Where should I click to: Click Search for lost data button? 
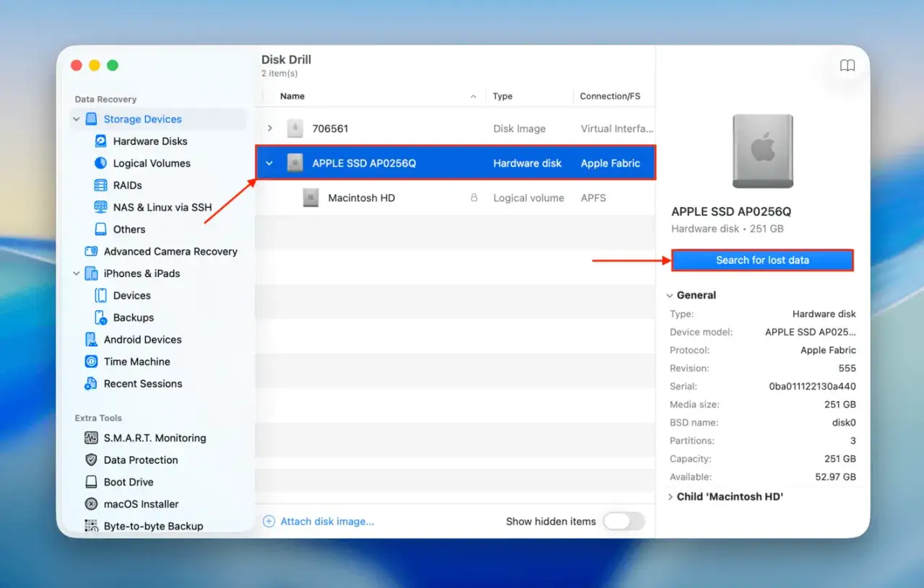(x=762, y=260)
